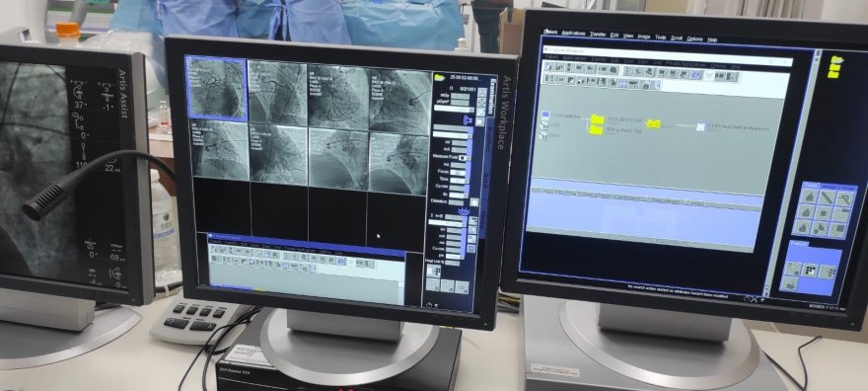Select the angle measurement tool in palette
Screen dimensions: 868x391
[x=844, y=198]
